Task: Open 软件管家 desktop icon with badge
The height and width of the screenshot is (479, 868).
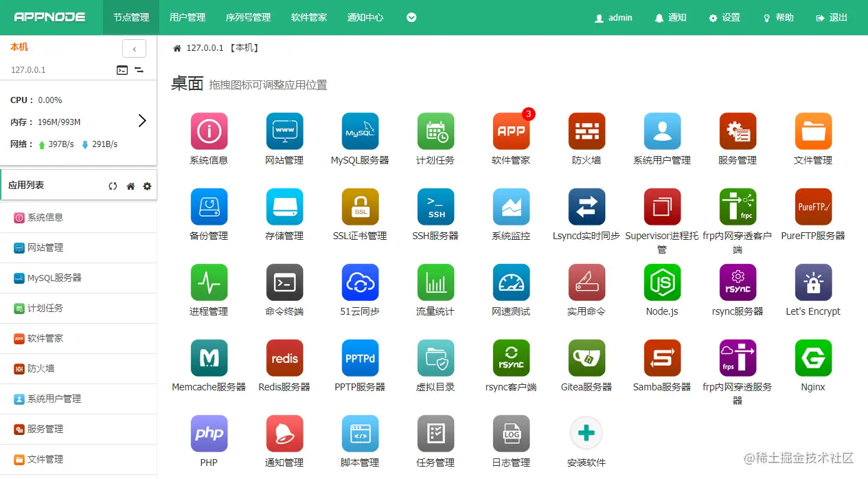Action: pyautogui.click(x=511, y=131)
